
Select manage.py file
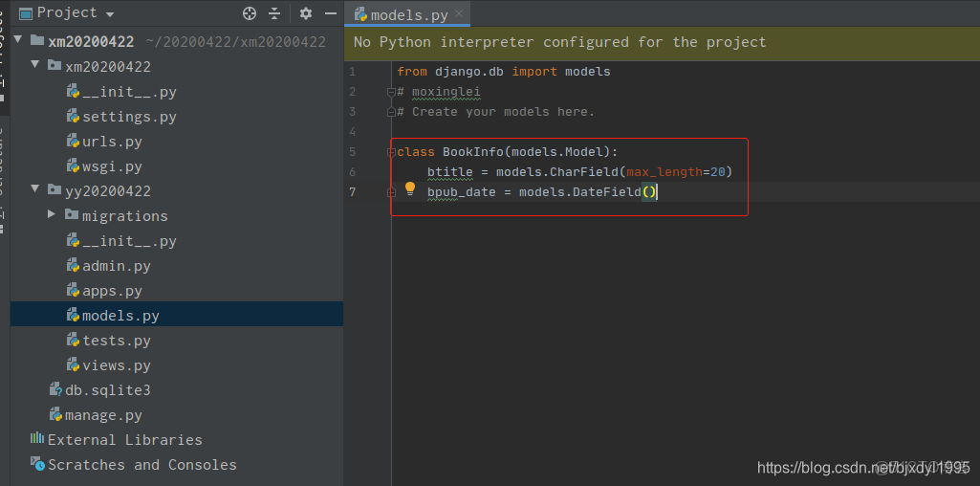[x=103, y=415]
